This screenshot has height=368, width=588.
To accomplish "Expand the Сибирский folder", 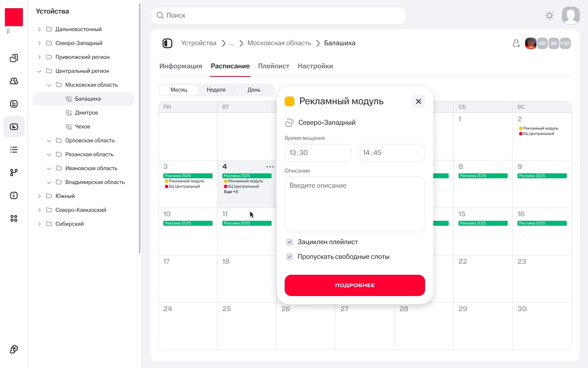I will [x=39, y=224].
